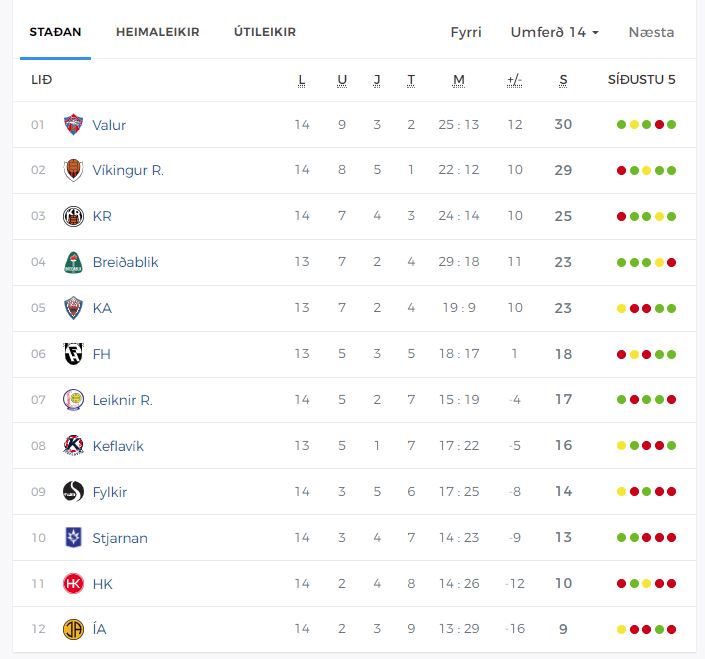Open the Leiknir R. team link

click(122, 400)
